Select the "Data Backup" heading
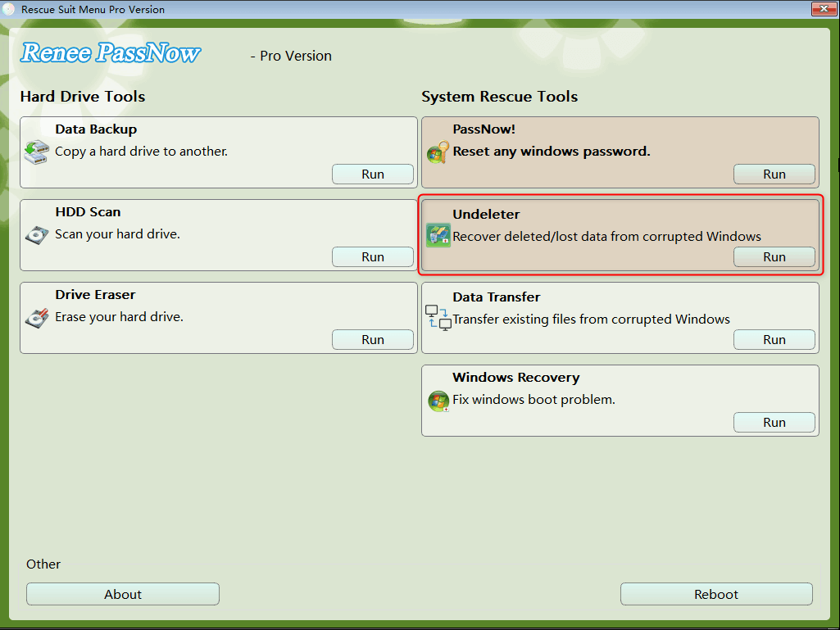 click(96, 129)
